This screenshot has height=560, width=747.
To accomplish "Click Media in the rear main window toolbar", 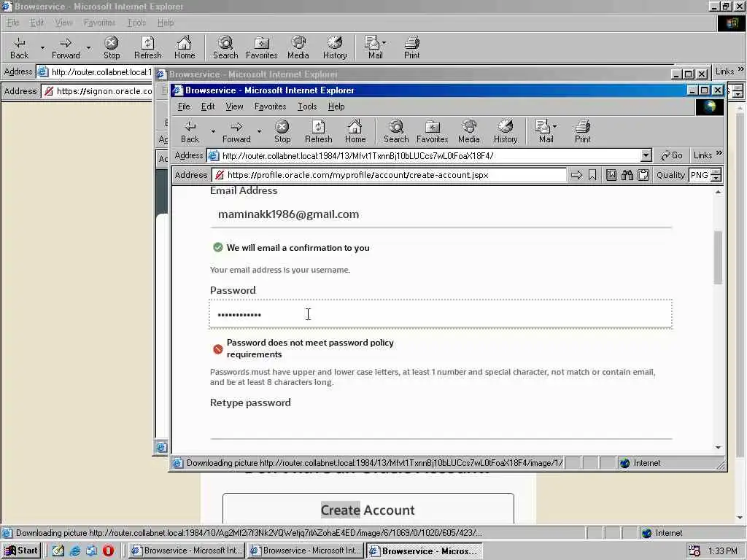I will point(298,47).
